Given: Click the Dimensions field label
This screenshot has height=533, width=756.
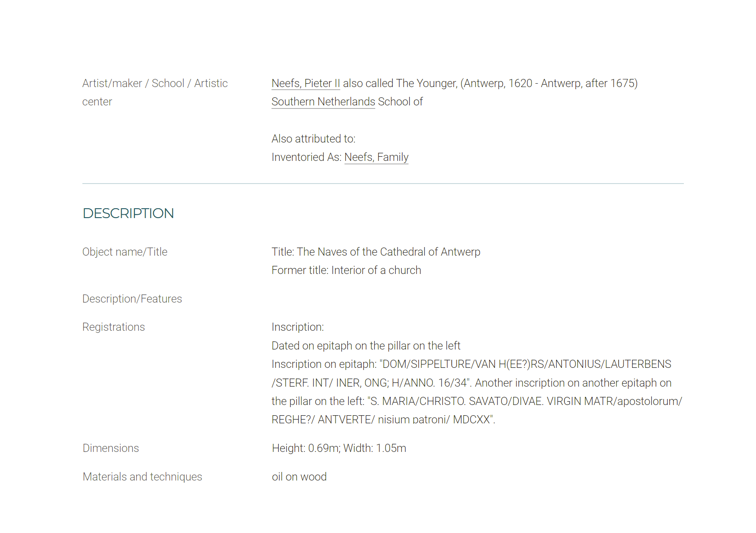Looking at the screenshot, I should [x=111, y=448].
